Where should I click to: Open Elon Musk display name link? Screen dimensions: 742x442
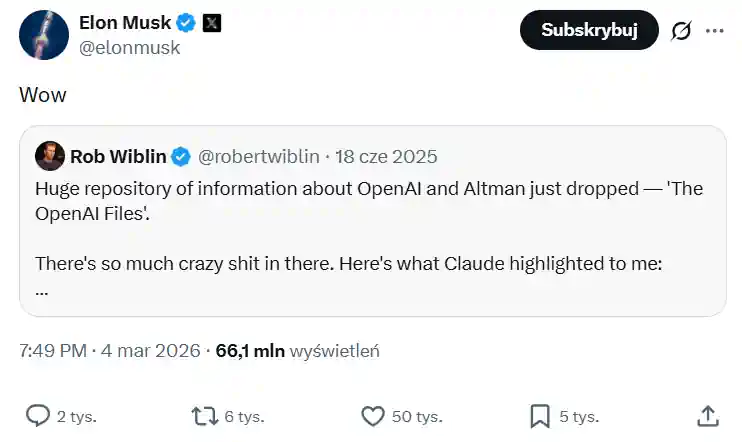[x=125, y=22]
